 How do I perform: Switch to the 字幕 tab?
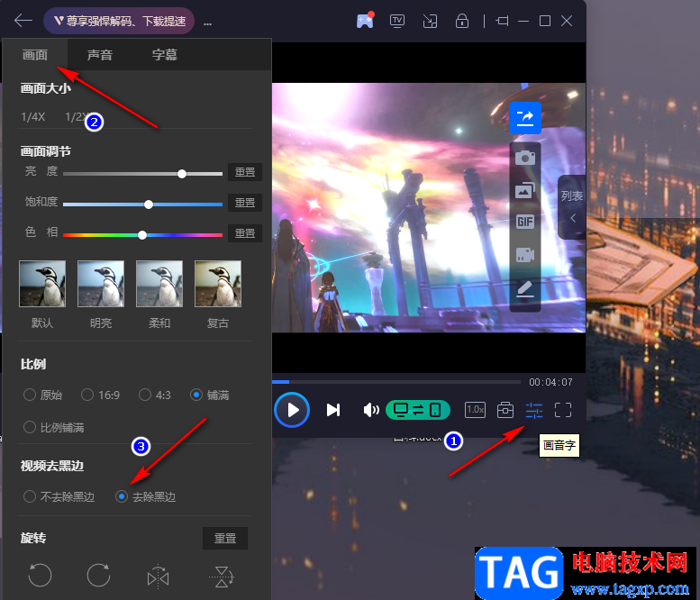(x=165, y=55)
